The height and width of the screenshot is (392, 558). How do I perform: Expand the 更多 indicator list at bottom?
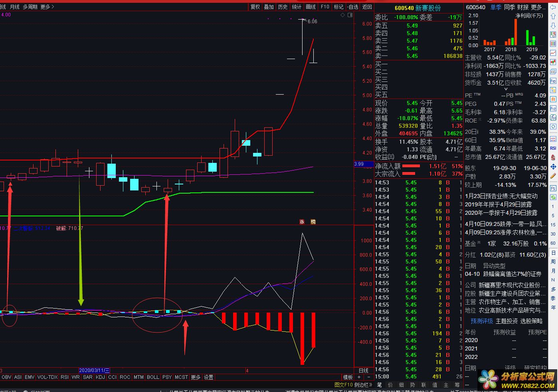(x=196, y=377)
